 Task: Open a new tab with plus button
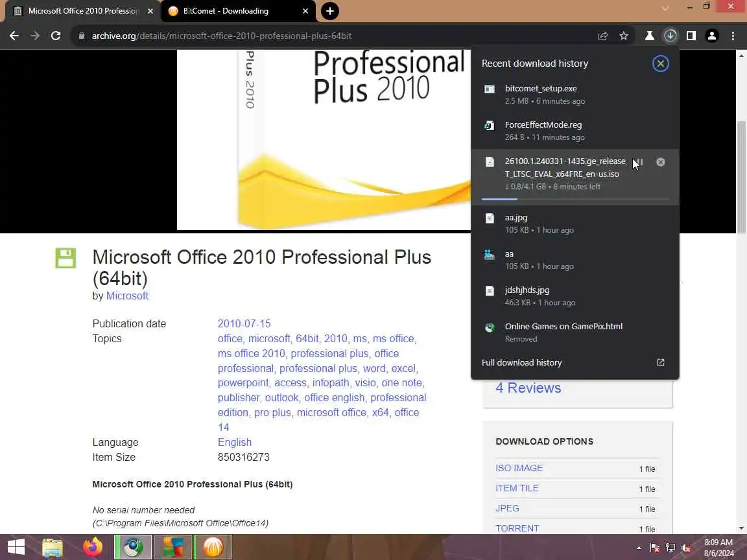[329, 11]
